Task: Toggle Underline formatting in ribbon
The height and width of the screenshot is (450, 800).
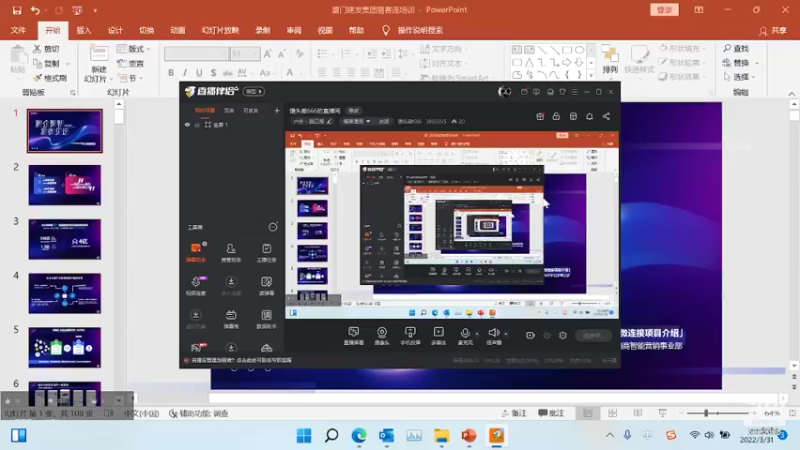Action: tap(199, 73)
